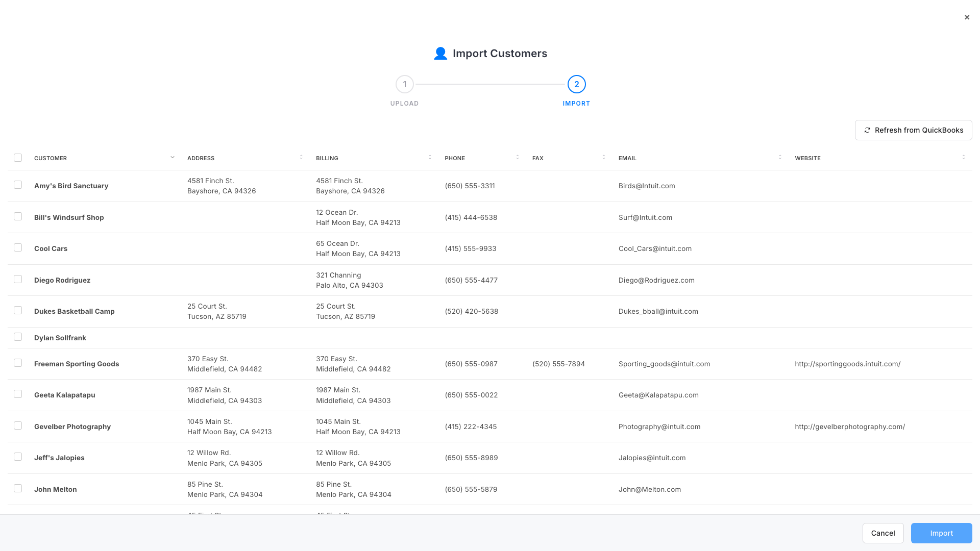980x551 pixels.
Task: Check the box for Amy's Bird Sanctuary
Action: click(x=18, y=185)
